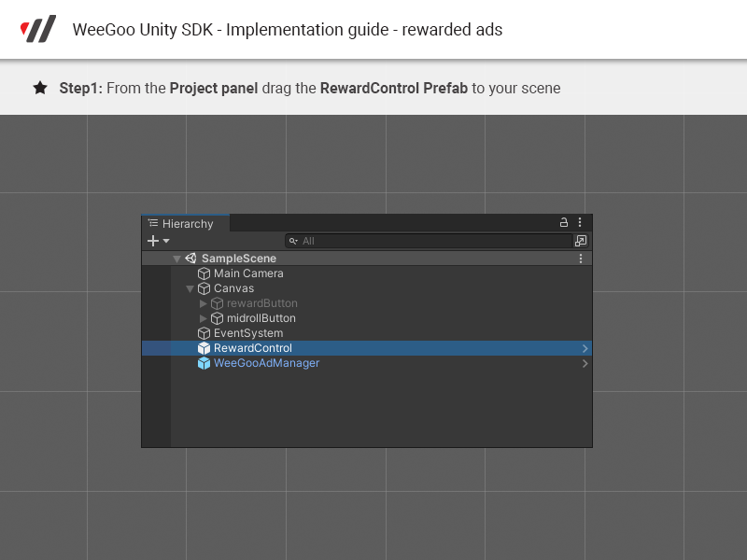Open SampleScene's three-dot options menu

(581, 259)
